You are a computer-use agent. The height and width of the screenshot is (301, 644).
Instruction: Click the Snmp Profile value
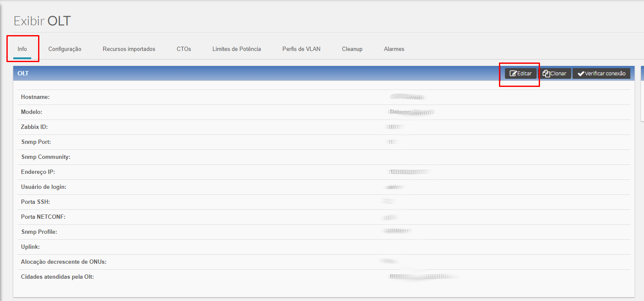[398, 232]
